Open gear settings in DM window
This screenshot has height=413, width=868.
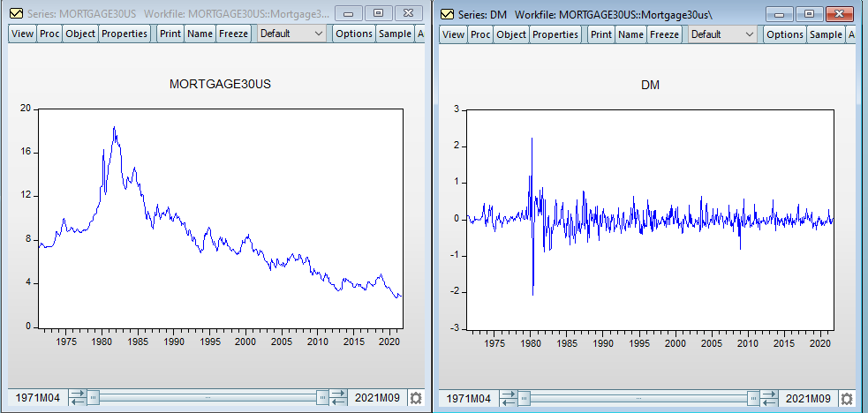pyautogui.click(x=846, y=399)
